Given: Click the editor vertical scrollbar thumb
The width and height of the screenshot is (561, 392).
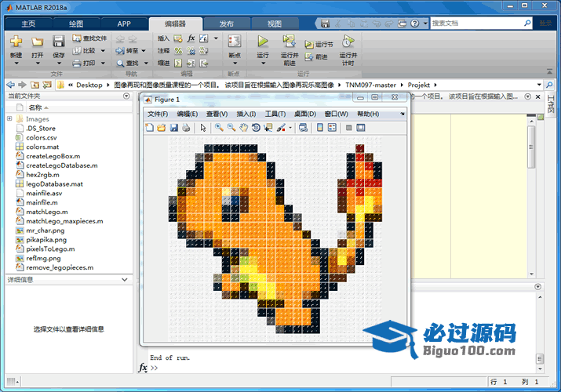Looking at the screenshot, I should tap(531, 147).
